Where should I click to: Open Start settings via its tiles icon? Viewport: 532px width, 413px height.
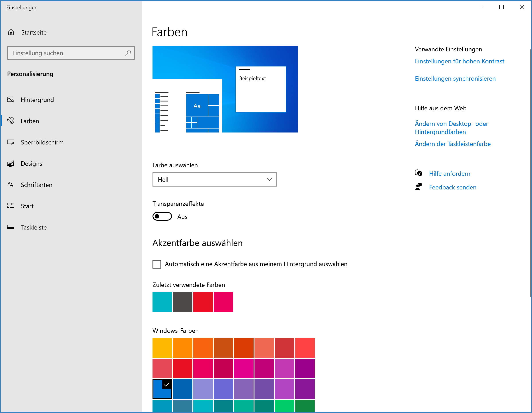(11, 206)
